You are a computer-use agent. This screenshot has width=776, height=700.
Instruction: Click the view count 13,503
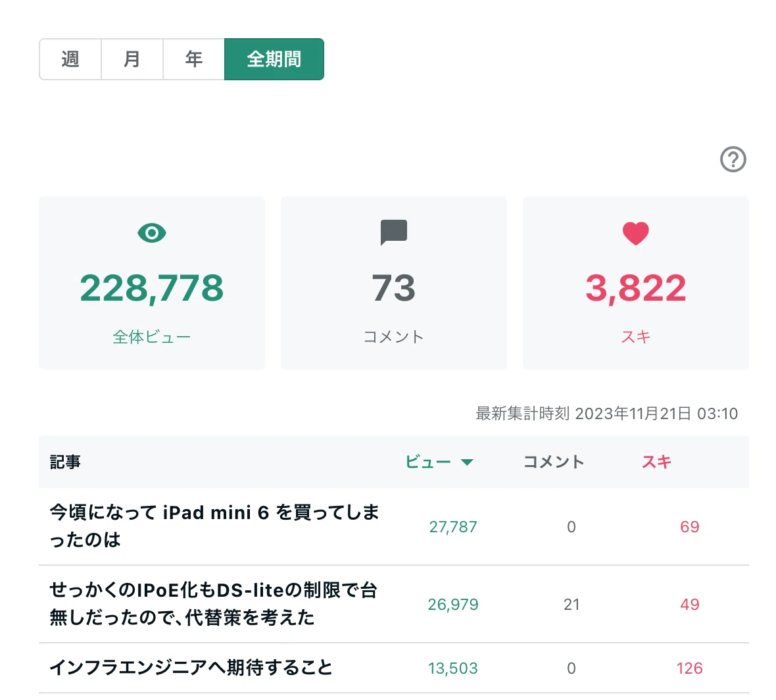click(453, 668)
